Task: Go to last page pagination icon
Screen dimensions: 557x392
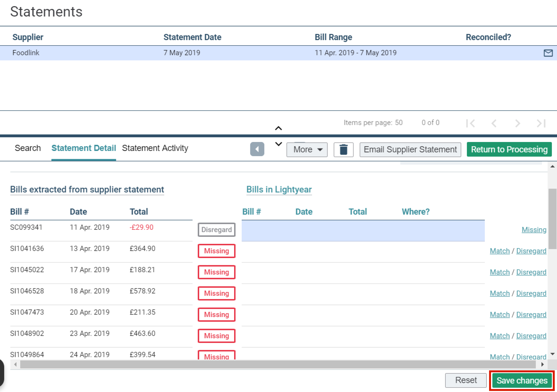Action: tap(541, 123)
